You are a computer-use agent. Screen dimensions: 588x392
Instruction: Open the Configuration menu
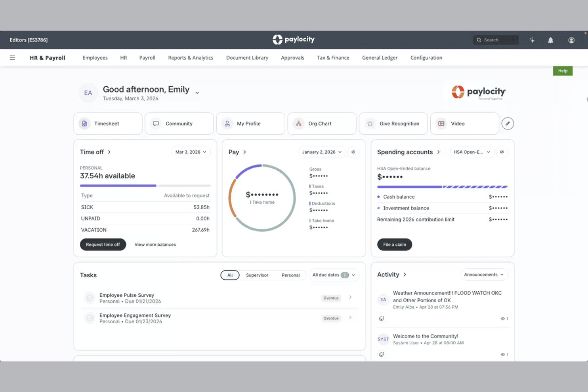tap(426, 58)
